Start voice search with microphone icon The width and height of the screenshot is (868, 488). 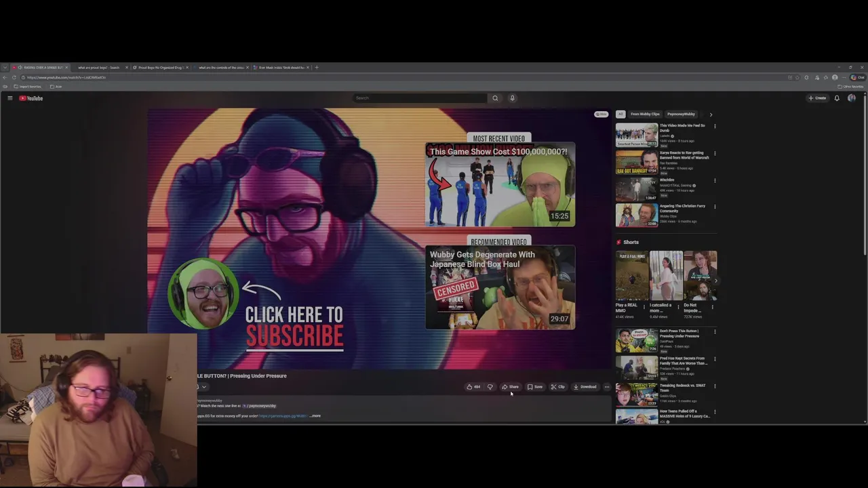pos(512,98)
